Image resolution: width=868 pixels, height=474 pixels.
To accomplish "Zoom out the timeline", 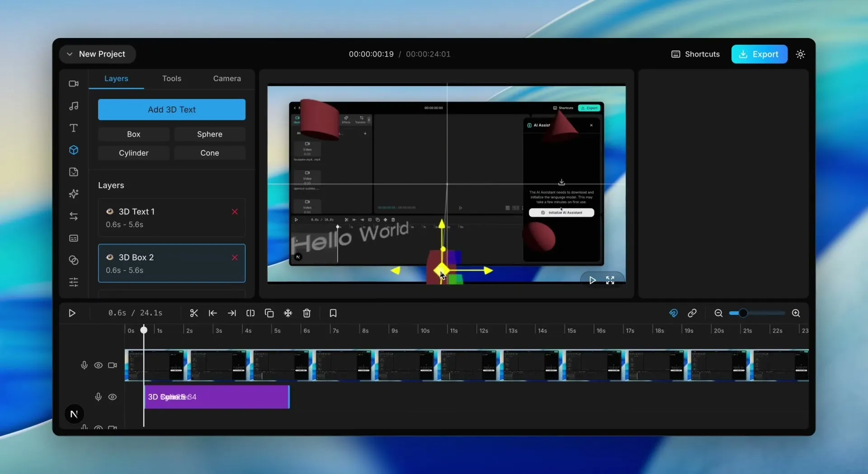I will 718,313.
